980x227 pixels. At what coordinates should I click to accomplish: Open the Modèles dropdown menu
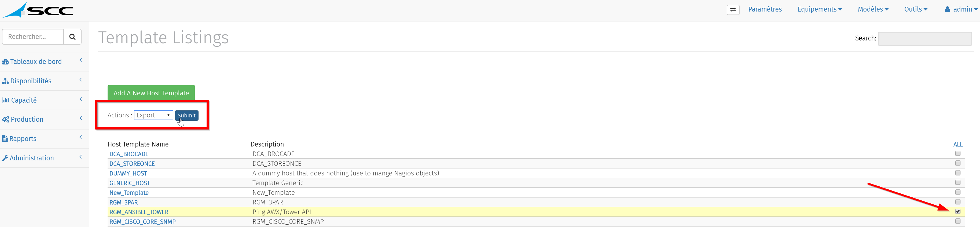873,9
